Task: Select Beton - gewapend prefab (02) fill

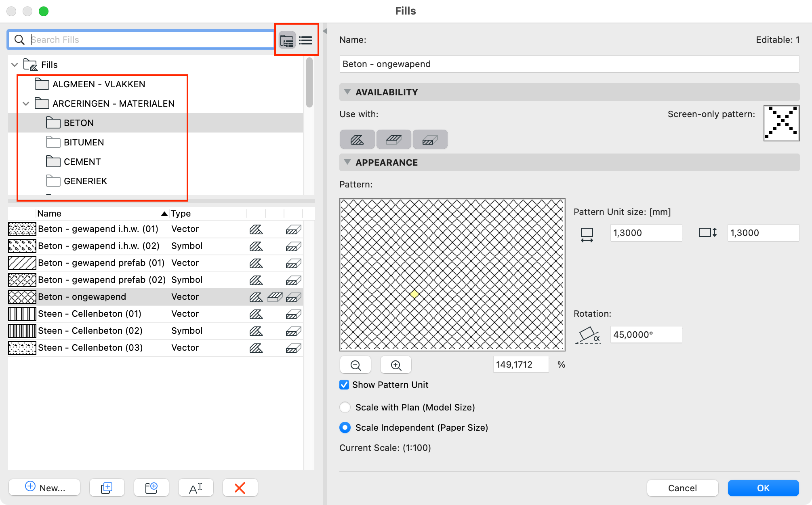Action: (x=156, y=280)
